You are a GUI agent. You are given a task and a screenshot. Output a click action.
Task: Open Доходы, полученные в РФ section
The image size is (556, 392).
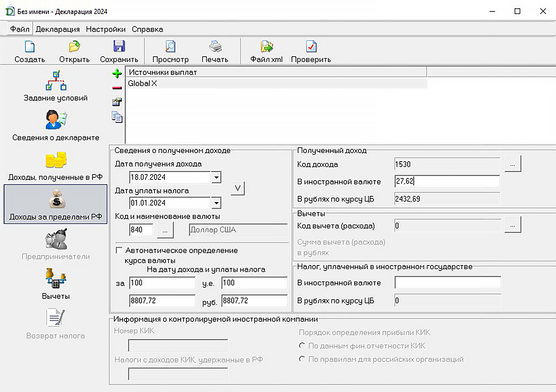click(56, 166)
